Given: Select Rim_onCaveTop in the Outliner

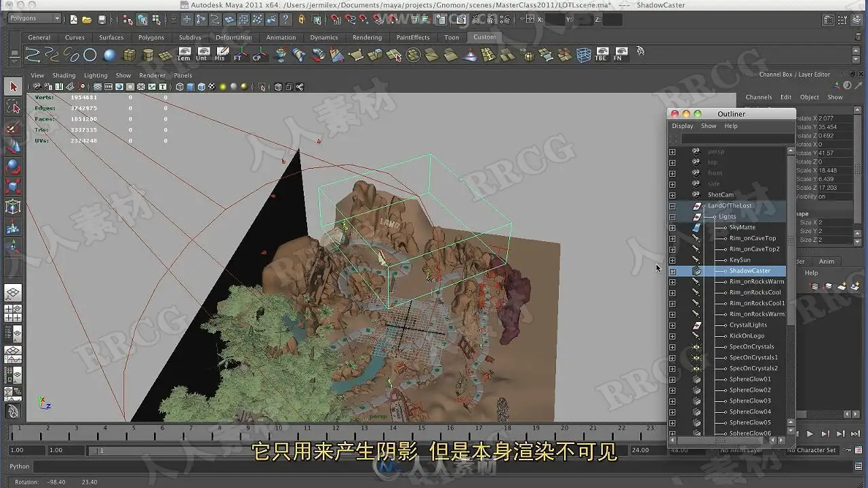Looking at the screenshot, I should tap(753, 239).
